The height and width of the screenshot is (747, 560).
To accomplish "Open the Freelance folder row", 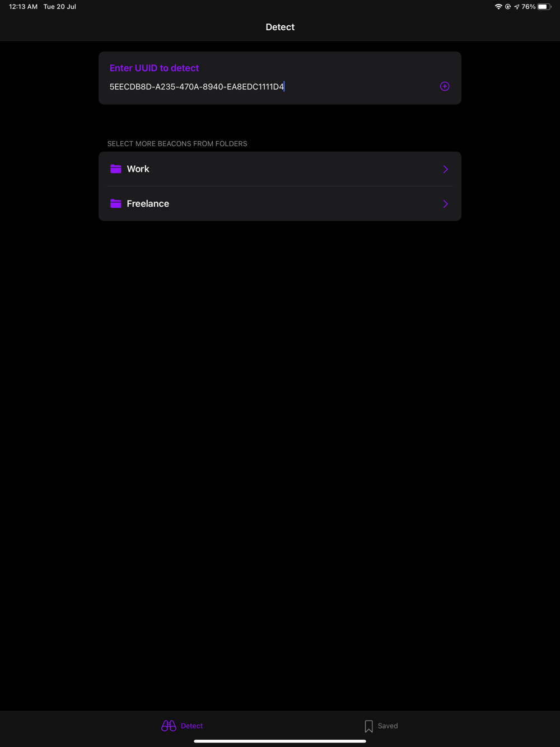I will click(280, 203).
